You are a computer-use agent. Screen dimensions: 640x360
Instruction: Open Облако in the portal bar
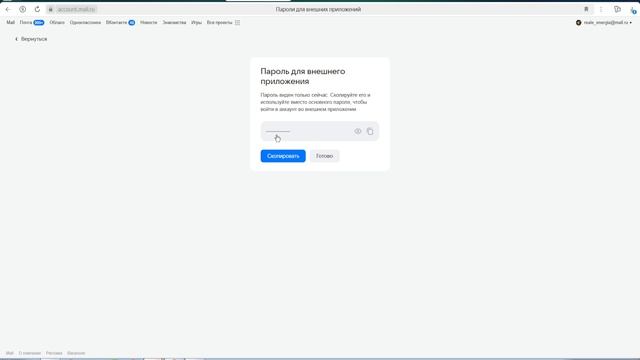coord(57,22)
